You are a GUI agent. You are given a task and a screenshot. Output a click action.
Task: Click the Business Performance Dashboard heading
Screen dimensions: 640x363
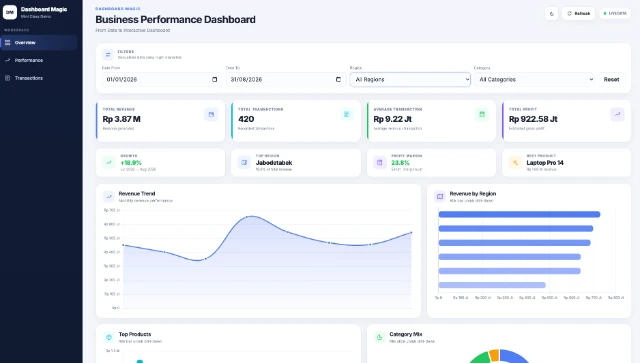click(x=176, y=19)
